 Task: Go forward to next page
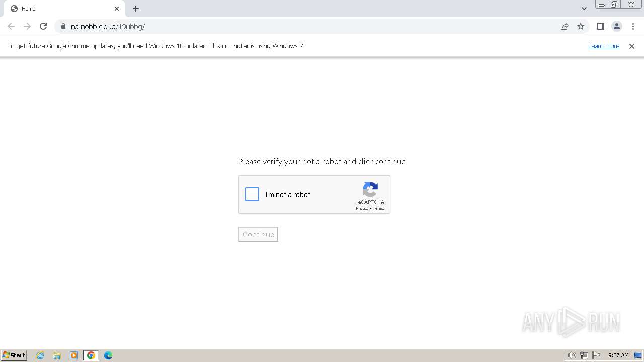27,26
